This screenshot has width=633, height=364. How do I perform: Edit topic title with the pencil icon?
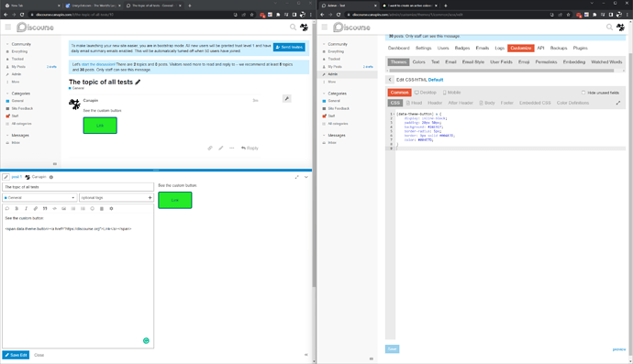[x=138, y=82]
